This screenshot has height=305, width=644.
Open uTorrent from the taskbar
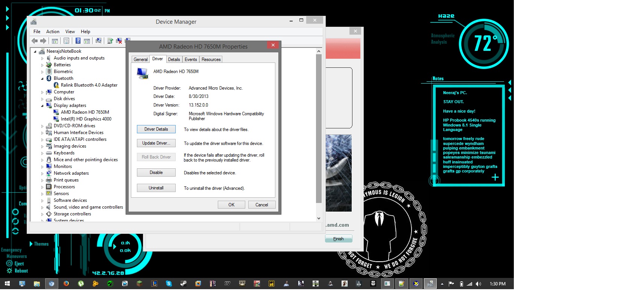pyautogui.click(x=81, y=284)
